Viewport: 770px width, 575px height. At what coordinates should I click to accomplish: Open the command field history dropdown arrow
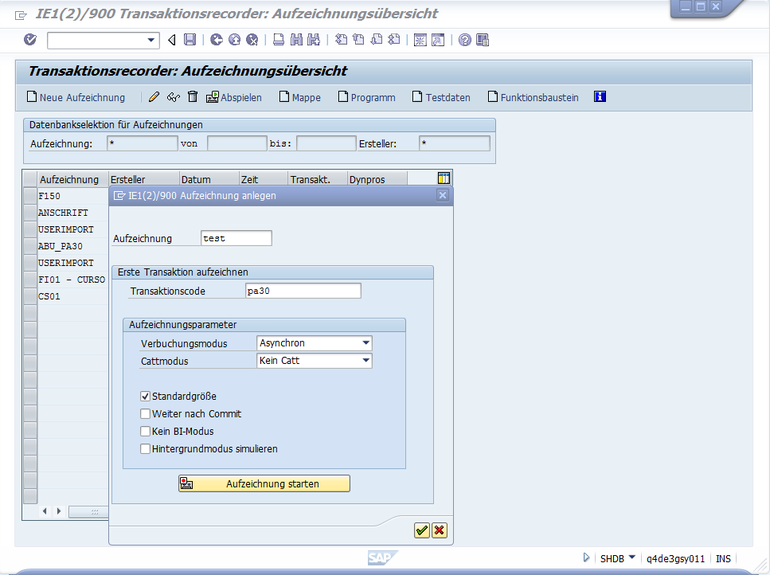point(152,40)
